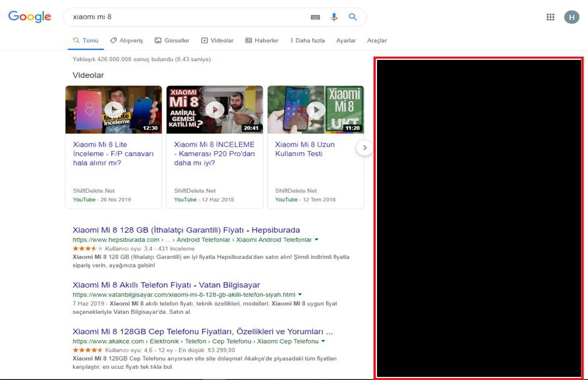Open the on-screen keyboard icon
588x380 pixels.
pyautogui.click(x=315, y=17)
